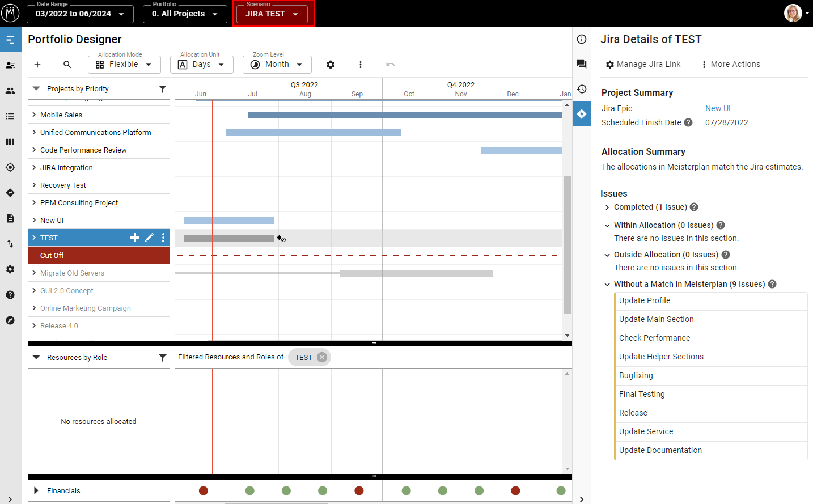Open the Meisterplan logo menu

[x=10, y=13]
